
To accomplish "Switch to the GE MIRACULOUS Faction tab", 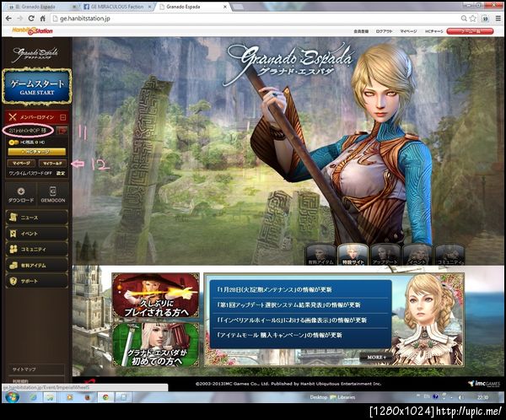I will [x=117, y=7].
